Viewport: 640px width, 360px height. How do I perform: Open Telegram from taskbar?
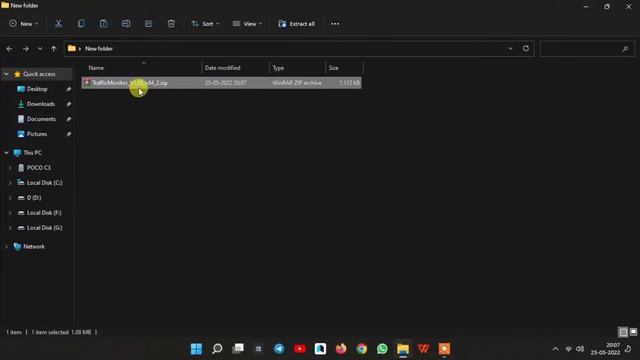point(279,349)
